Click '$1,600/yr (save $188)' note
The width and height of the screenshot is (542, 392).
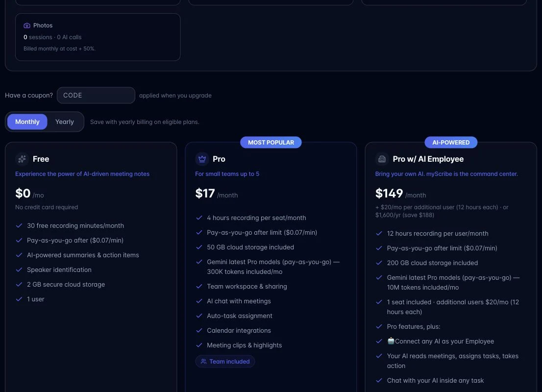[405, 215]
